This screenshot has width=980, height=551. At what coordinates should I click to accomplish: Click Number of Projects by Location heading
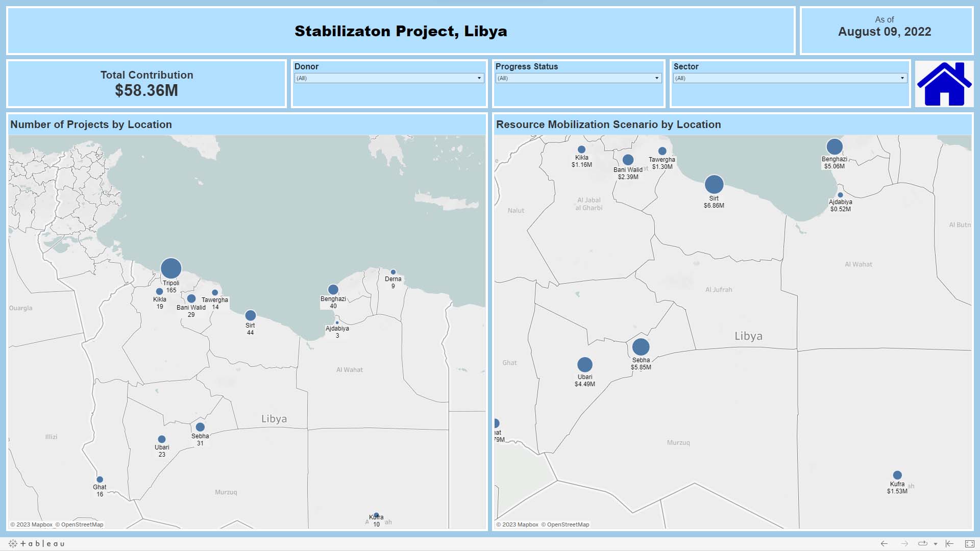tap(91, 124)
